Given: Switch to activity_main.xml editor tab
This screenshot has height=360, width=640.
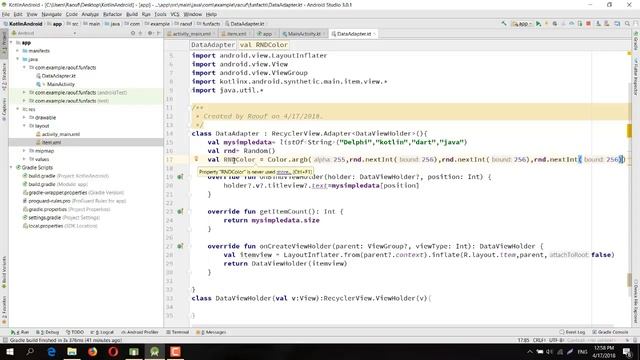Looking at the screenshot, I should pos(191,34).
